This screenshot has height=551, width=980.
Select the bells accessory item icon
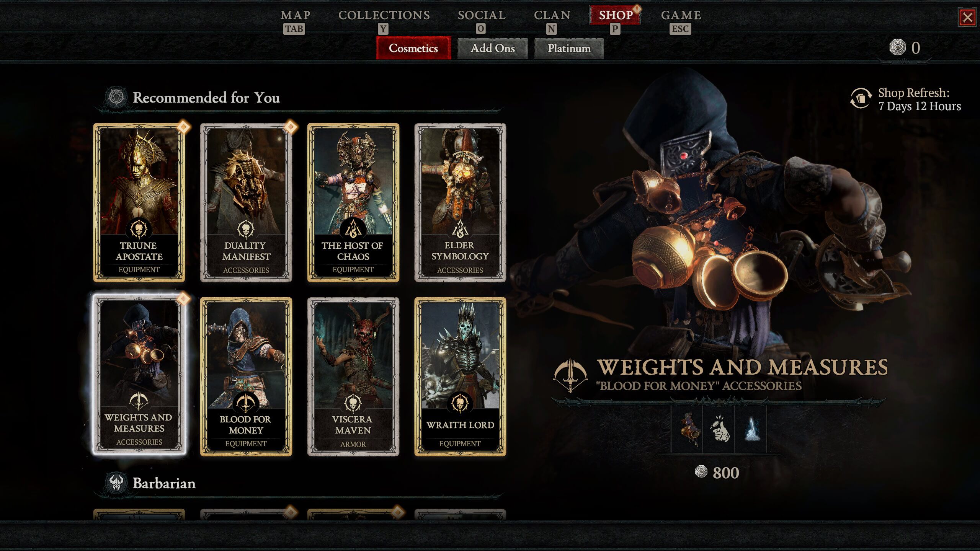tap(688, 429)
